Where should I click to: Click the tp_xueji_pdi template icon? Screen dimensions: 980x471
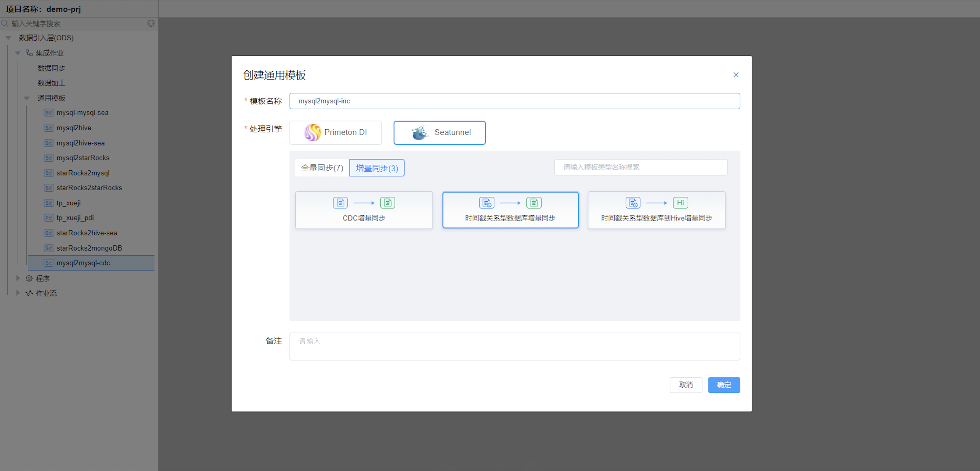tap(49, 218)
